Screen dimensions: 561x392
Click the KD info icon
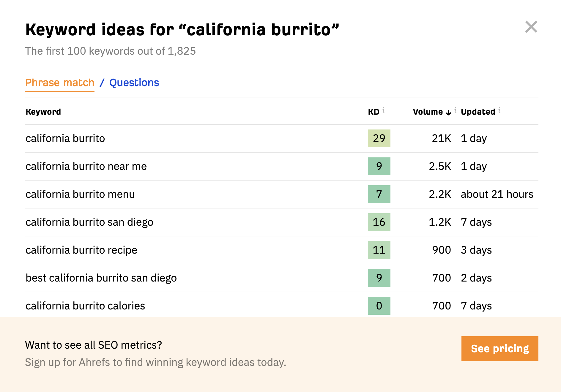[384, 110]
